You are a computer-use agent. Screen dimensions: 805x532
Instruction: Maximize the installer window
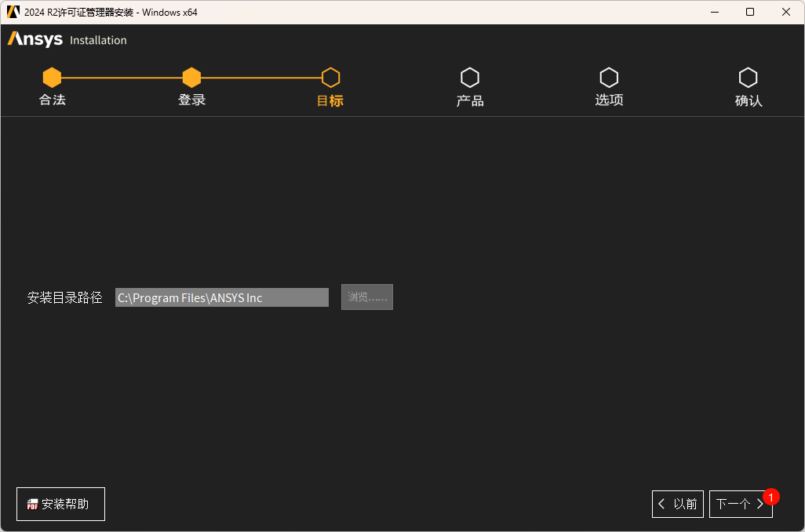point(750,12)
